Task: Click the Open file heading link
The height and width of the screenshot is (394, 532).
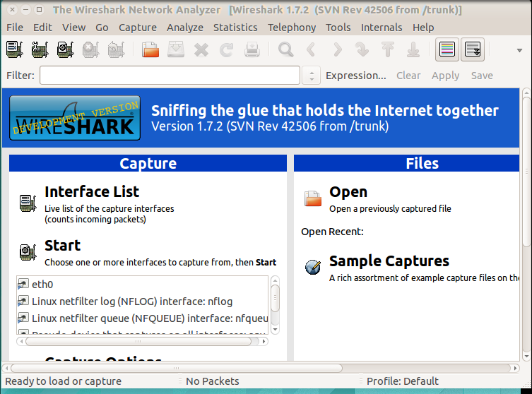Action: [348, 191]
